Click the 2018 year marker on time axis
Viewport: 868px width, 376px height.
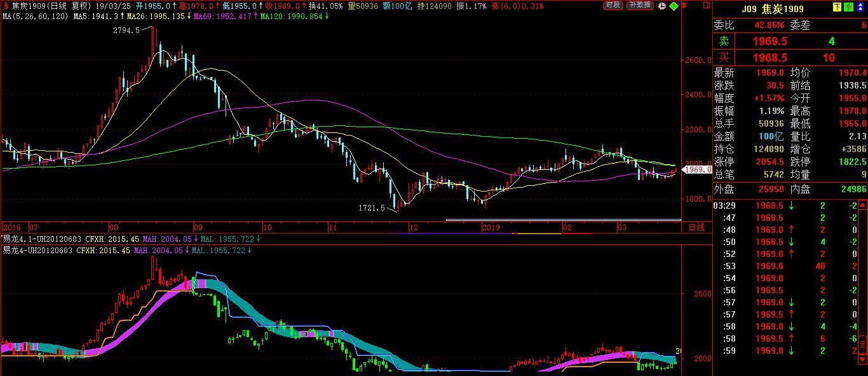[11, 227]
